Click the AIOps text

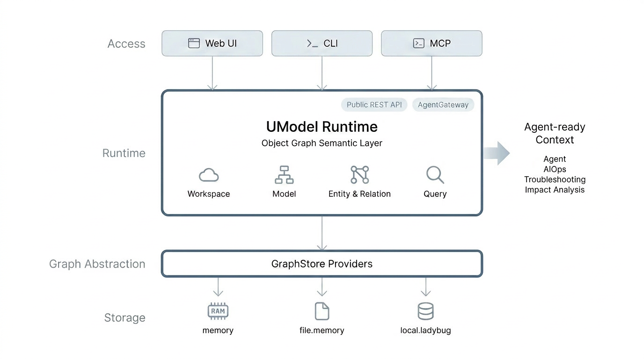point(555,169)
